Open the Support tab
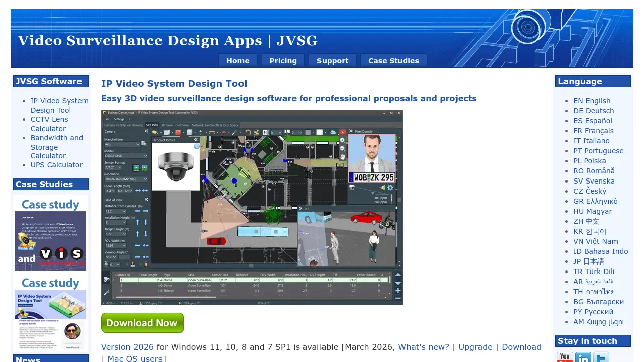644x362 pixels. [x=333, y=60]
